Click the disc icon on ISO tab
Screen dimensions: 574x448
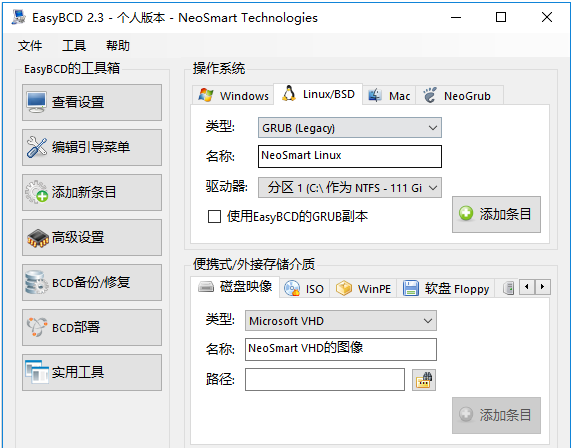coord(292,288)
